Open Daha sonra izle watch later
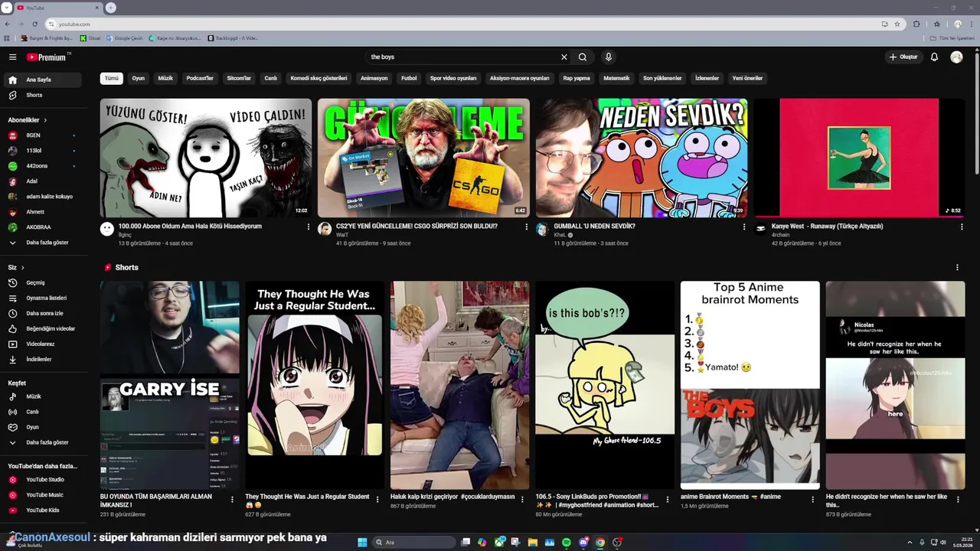980x551 pixels. pyautogui.click(x=44, y=314)
